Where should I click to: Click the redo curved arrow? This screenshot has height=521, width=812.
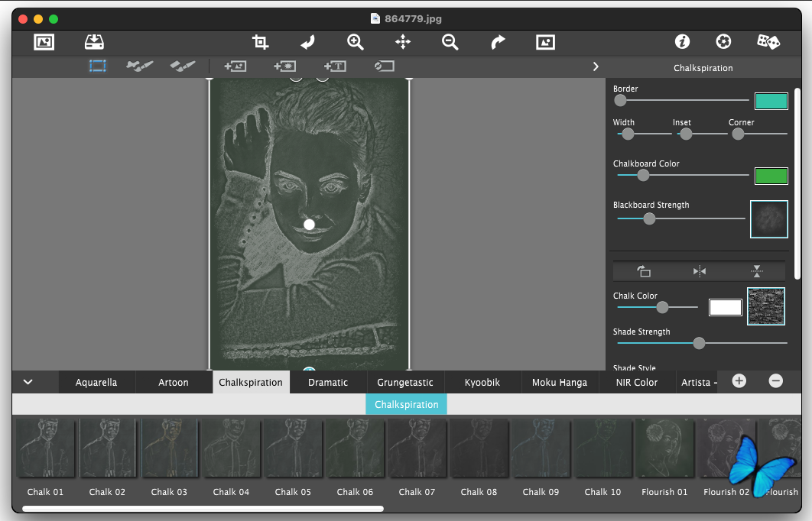[x=498, y=42]
